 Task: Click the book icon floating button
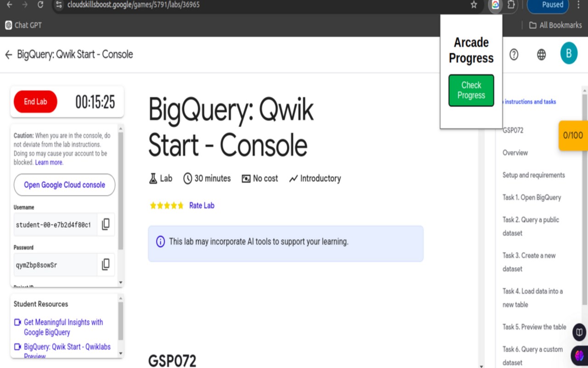coord(580,332)
